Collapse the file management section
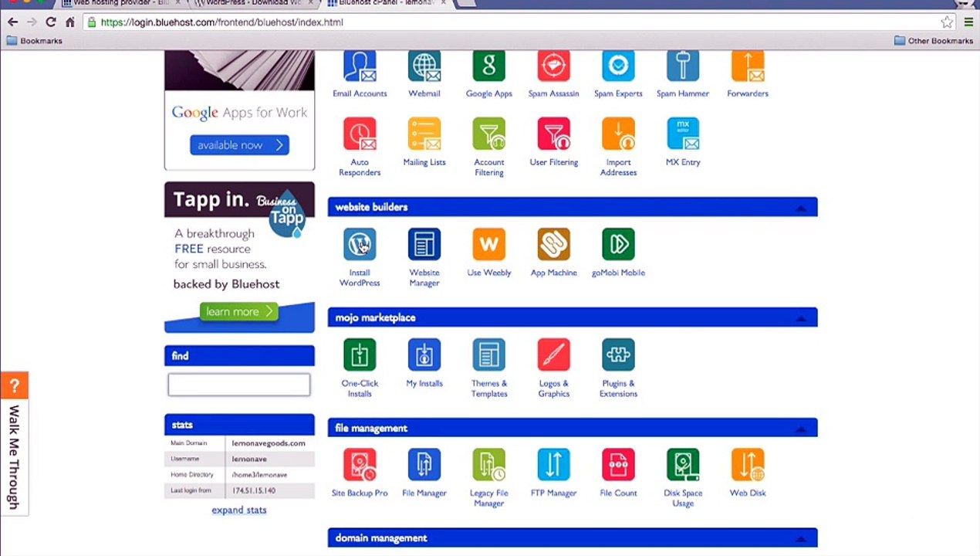The image size is (980, 556). [x=800, y=428]
